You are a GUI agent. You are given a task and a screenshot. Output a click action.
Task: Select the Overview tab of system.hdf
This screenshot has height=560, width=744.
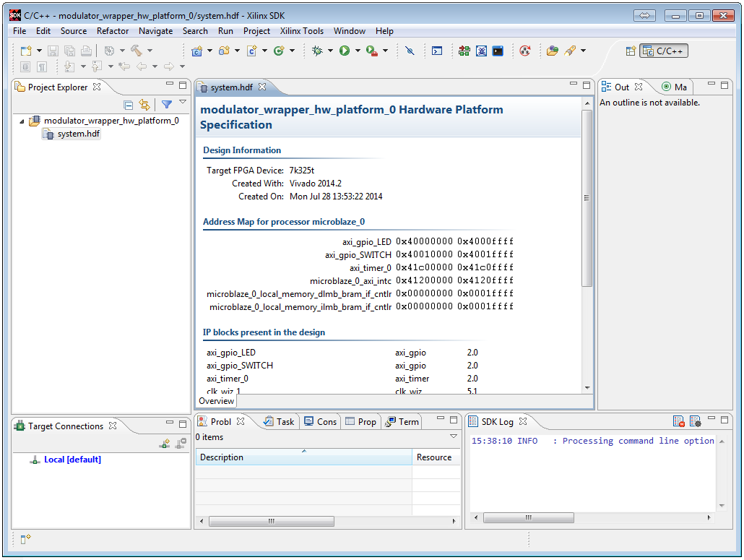click(217, 401)
